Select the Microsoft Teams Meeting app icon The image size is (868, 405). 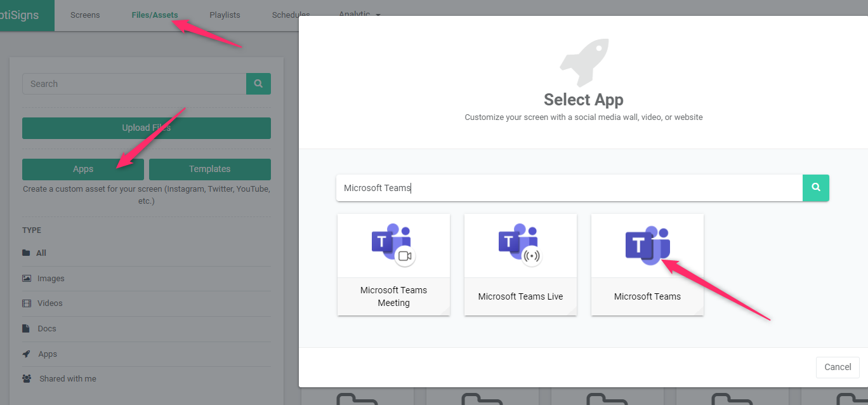[393, 245]
